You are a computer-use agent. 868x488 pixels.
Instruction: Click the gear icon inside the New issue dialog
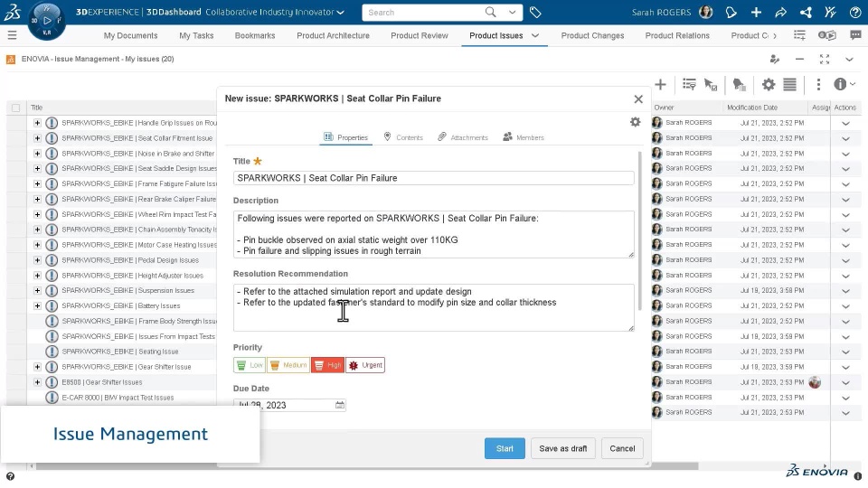point(635,122)
